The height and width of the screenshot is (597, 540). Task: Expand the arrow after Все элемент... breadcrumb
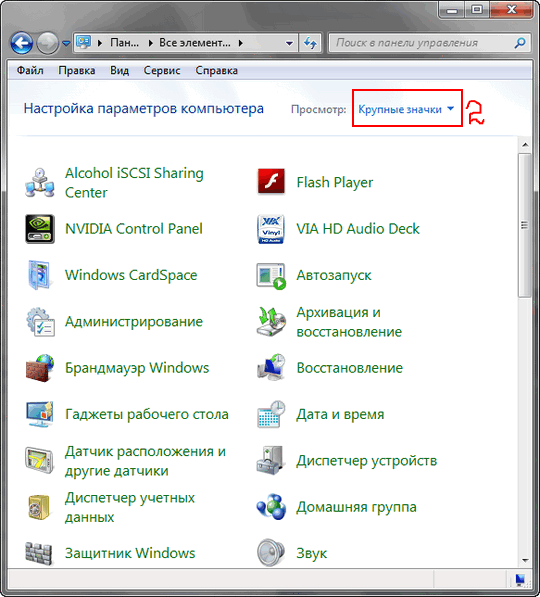[x=241, y=43]
